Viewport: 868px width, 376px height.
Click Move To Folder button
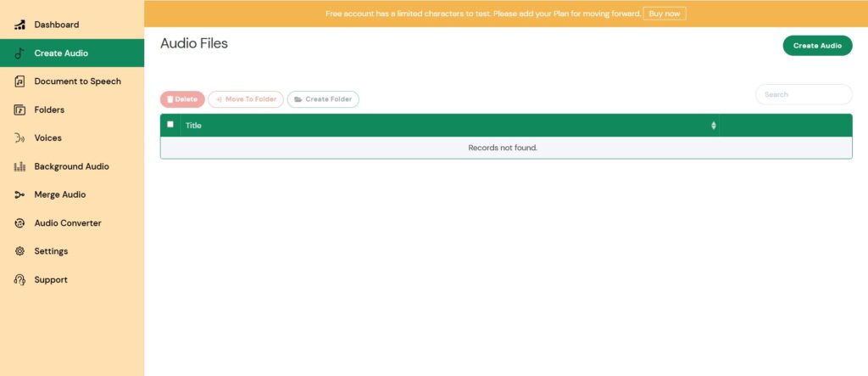pyautogui.click(x=246, y=99)
